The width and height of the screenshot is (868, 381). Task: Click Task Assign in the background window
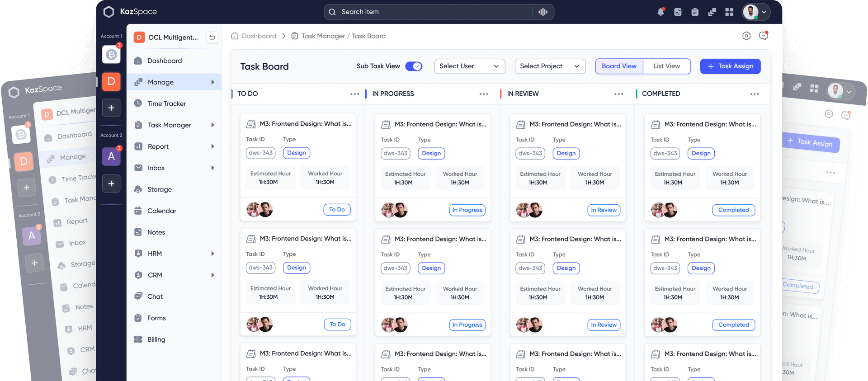click(x=811, y=142)
